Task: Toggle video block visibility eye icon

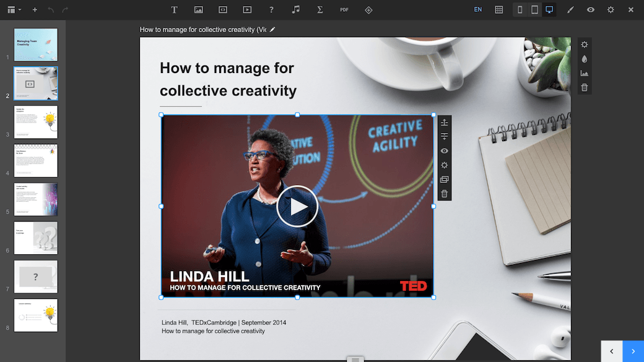Action: pyautogui.click(x=445, y=150)
